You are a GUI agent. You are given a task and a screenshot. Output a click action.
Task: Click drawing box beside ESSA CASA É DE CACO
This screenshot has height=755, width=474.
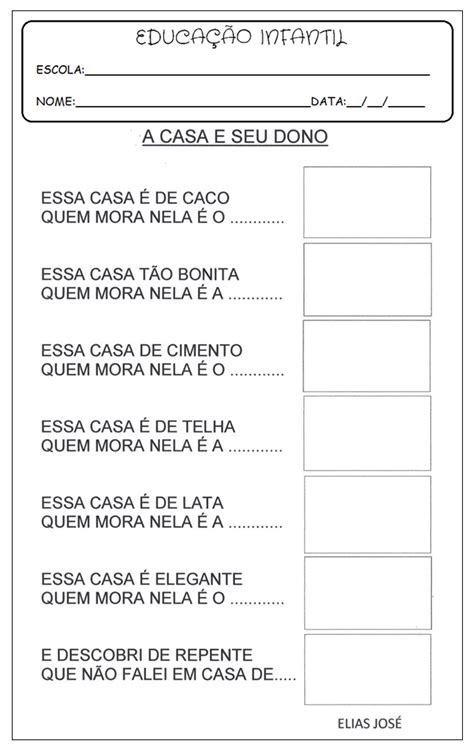pyautogui.click(x=367, y=202)
